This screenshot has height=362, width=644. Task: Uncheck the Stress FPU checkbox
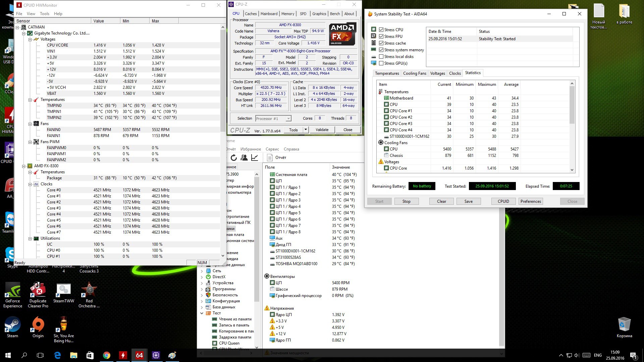point(381,37)
